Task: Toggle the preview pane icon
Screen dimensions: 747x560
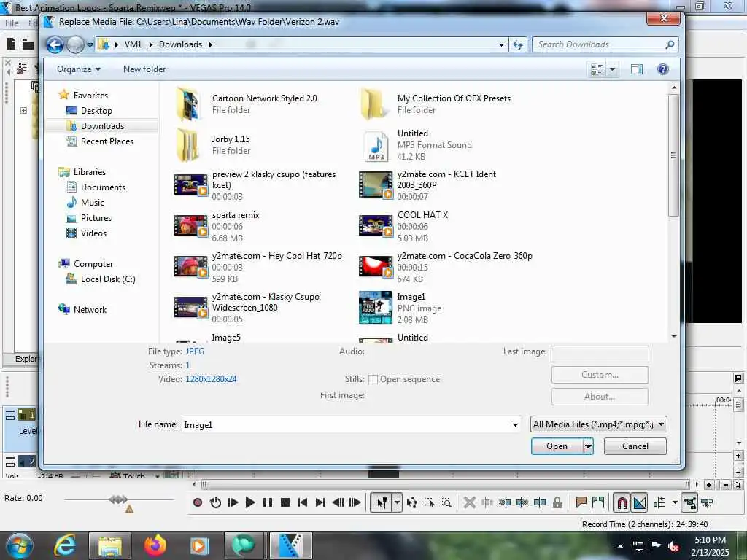Action: (x=636, y=69)
